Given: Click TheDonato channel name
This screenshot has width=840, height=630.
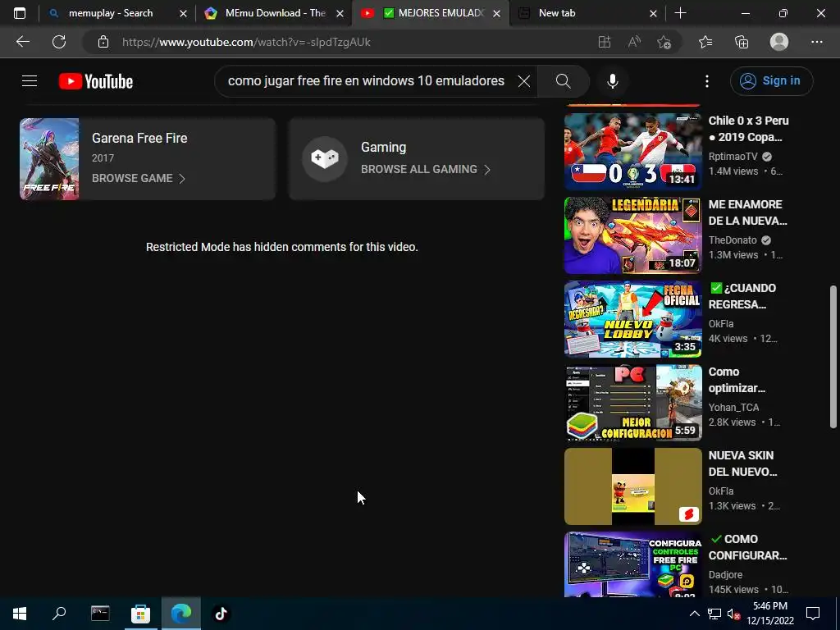Looking at the screenshot, I should (x=733, y=240).
